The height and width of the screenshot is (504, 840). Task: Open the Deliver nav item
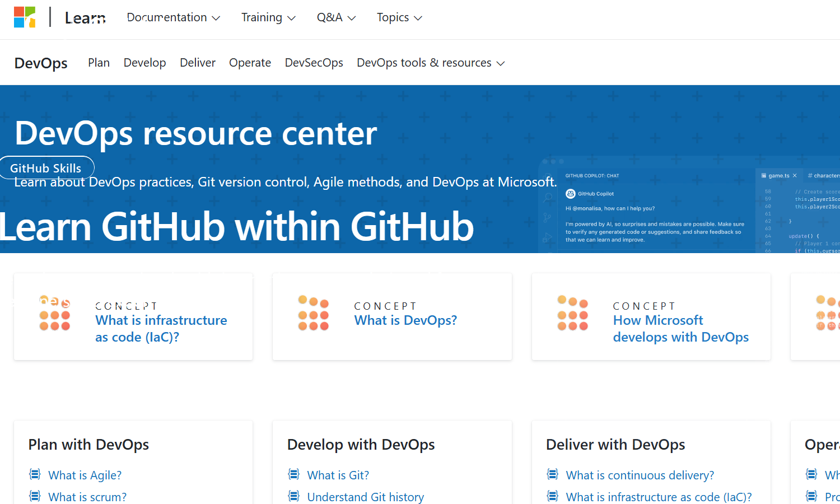197,63
